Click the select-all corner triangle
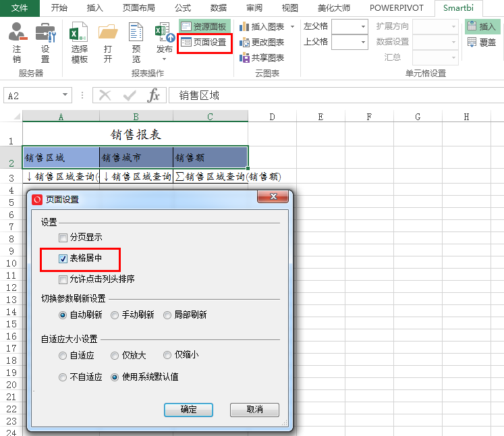 [x=17, y=116]
